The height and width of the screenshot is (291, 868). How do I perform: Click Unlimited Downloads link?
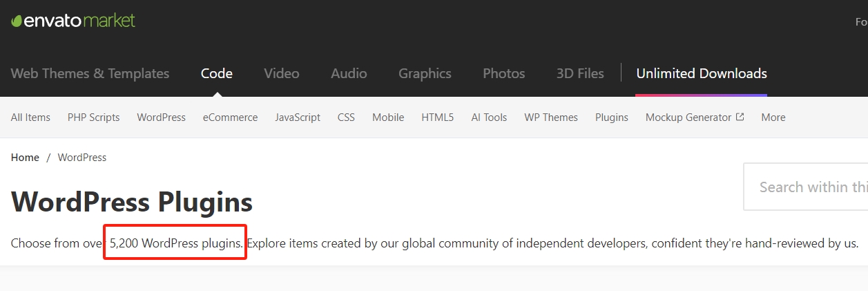click(701, 73)
